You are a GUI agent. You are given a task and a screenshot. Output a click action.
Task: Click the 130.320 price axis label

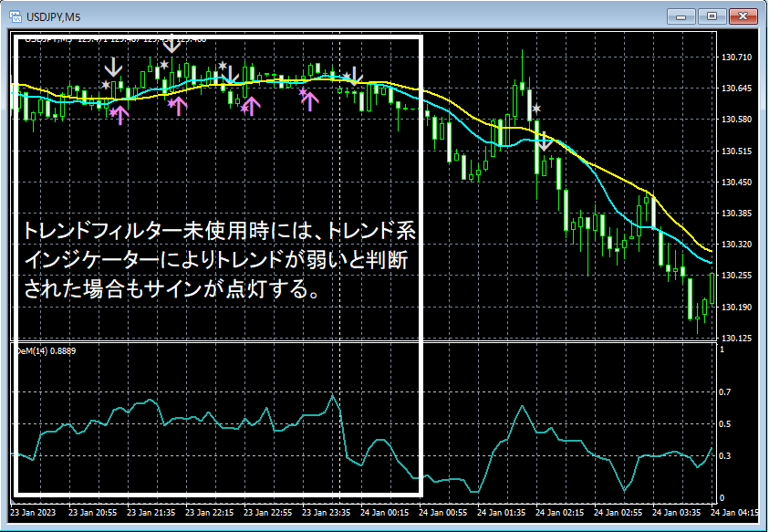(x=737, y=245)
